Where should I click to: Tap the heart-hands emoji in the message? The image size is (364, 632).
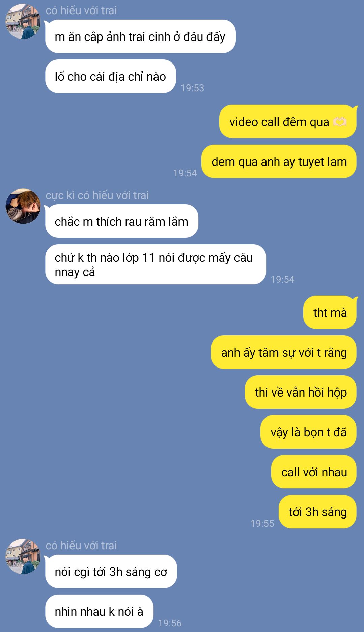tap(339, 122)
